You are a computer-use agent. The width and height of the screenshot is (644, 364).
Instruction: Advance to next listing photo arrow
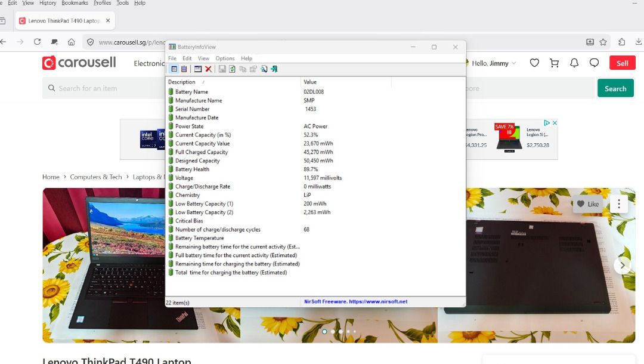(622, 266)
